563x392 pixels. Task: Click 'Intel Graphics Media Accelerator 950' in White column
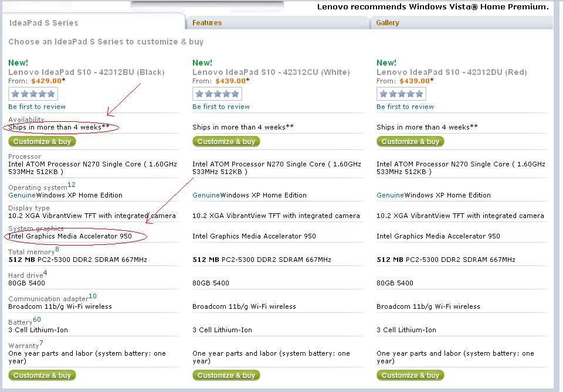(x=254, y=236)
